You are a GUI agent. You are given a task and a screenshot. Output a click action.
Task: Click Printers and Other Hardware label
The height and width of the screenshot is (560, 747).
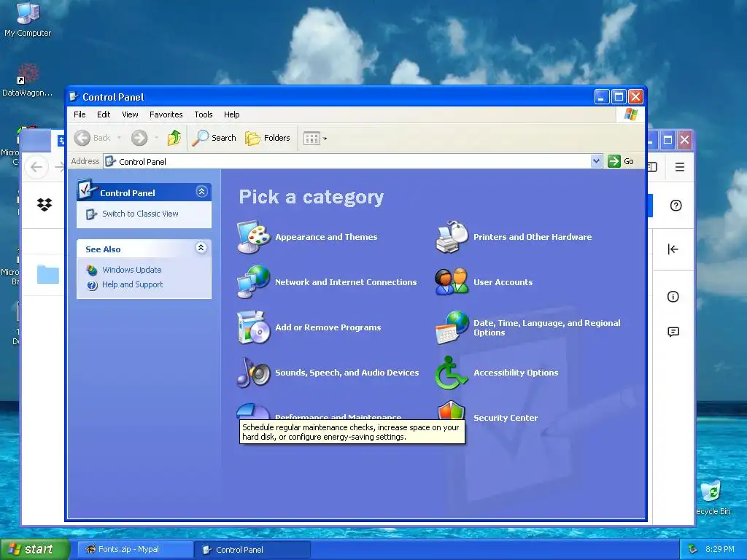click(x=533, y=237)
